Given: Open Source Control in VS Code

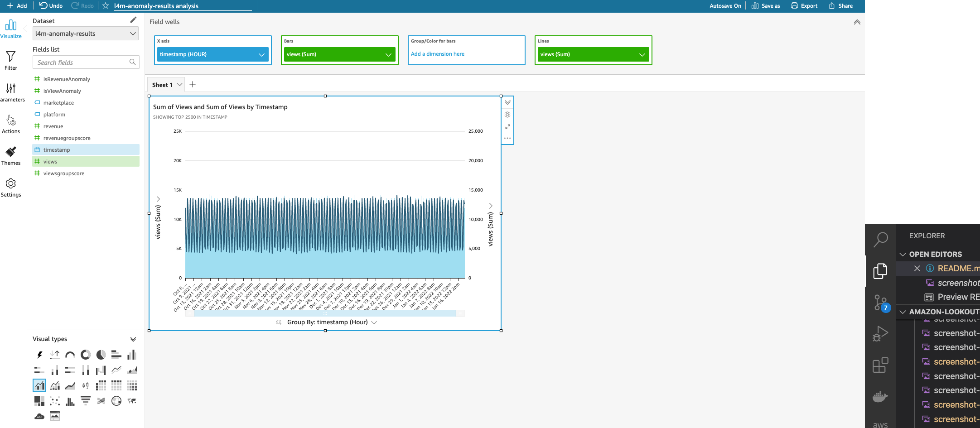Looking at the screenshot, I should click(x=880, y=303).
